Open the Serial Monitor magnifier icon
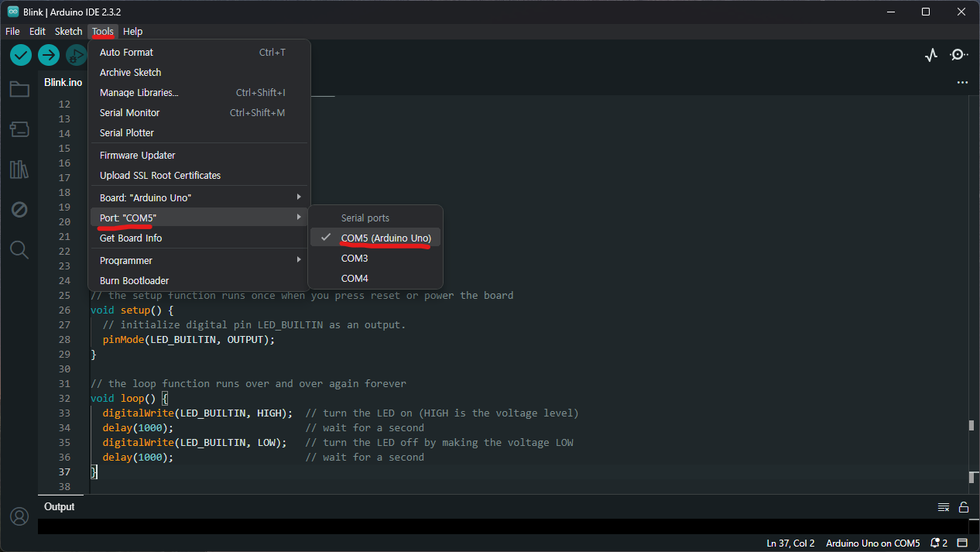This screenshot has height=552, width=980. (x=959, y=55)
